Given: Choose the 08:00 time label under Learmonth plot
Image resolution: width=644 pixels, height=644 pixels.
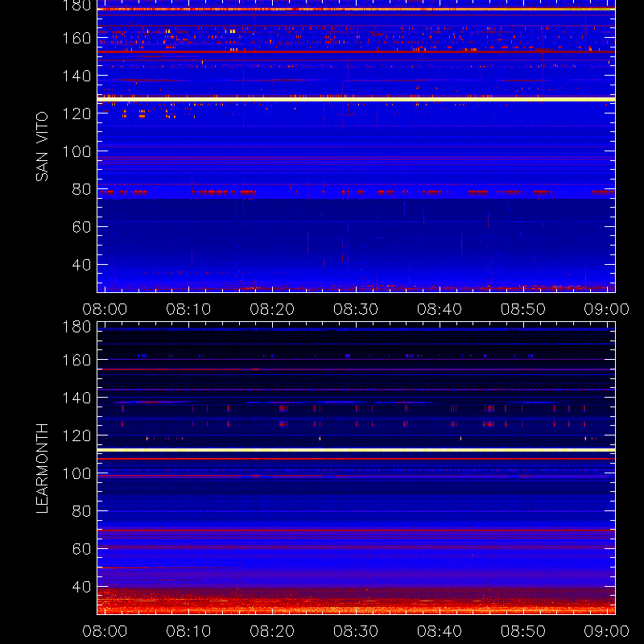Looking at the screenshot, I should pyautogui.click(x=105, y=631).
